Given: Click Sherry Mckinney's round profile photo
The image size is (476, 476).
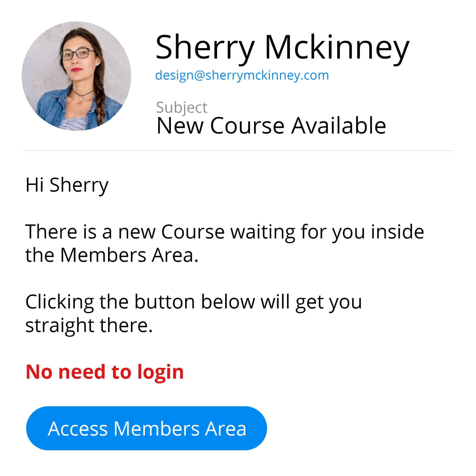Looking at the screenshot, I should click(x=76, y=76).
